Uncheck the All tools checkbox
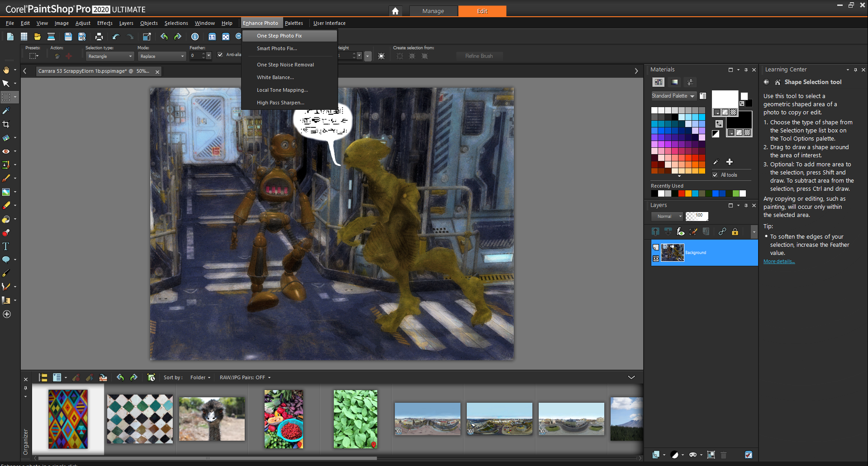Image resolution: width=868 pixels, height=466 pixels. (715, 175)
